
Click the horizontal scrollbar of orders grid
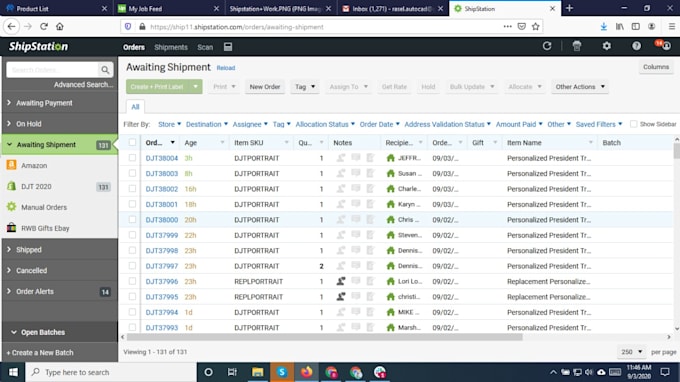coord(324,337)
